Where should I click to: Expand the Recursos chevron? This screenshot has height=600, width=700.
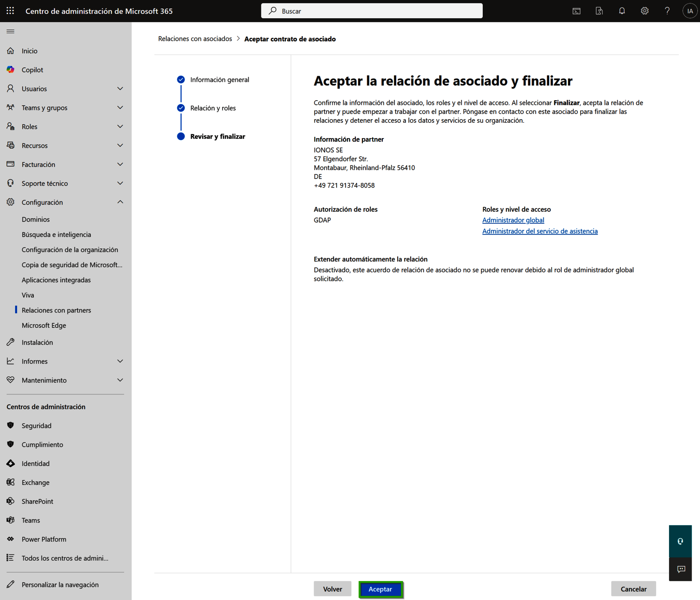(x=120, y=145)
